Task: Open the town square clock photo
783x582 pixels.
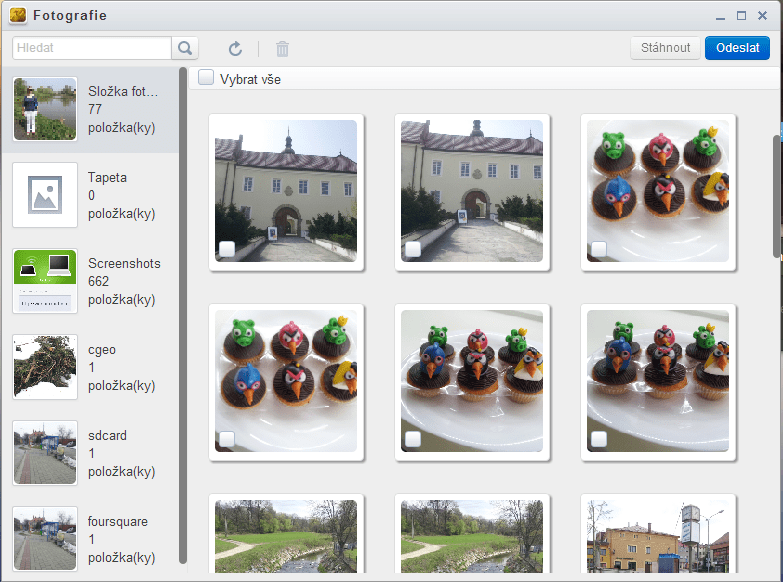Action: (658, 536)
